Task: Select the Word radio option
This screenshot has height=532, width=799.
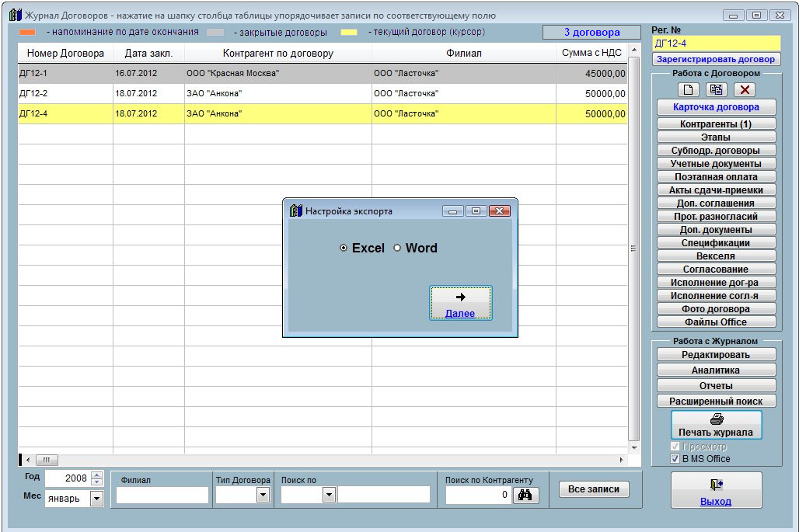Action: [x=397, y=249]
